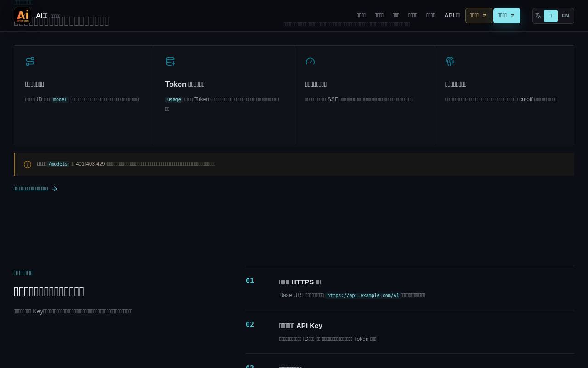Viewport: 588px width, 368px height.
Task: Click the usage code tag in the Token card
Action: point(174,99)
